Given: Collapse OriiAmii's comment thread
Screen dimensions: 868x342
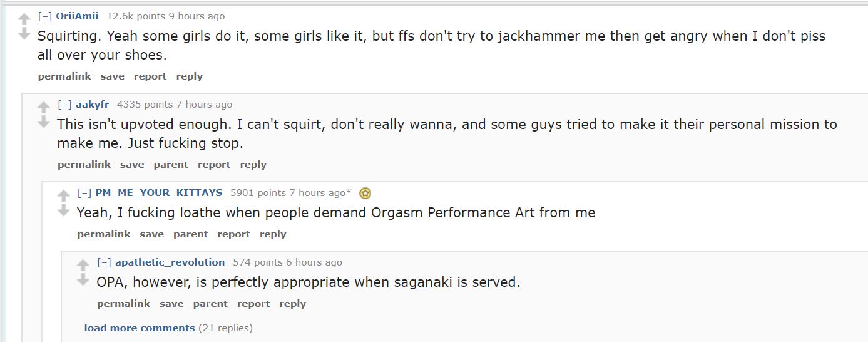Looking at the screenshot, I should coord(44,16).
